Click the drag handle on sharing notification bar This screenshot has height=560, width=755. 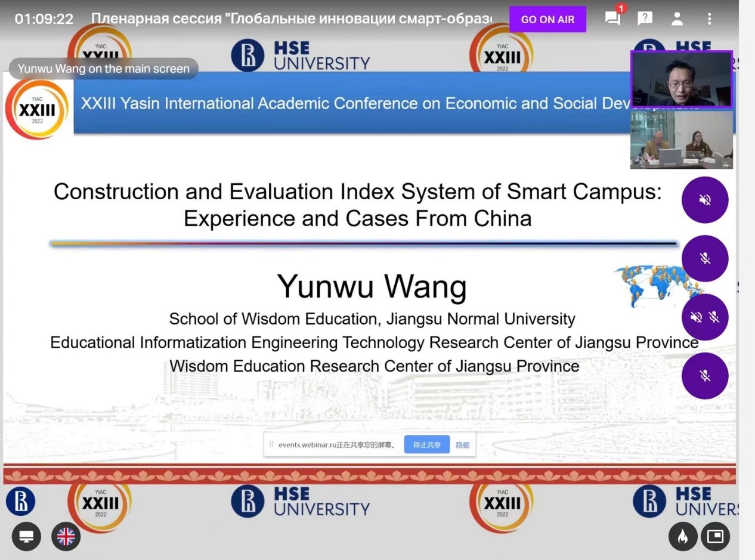[x=271, y=444]
